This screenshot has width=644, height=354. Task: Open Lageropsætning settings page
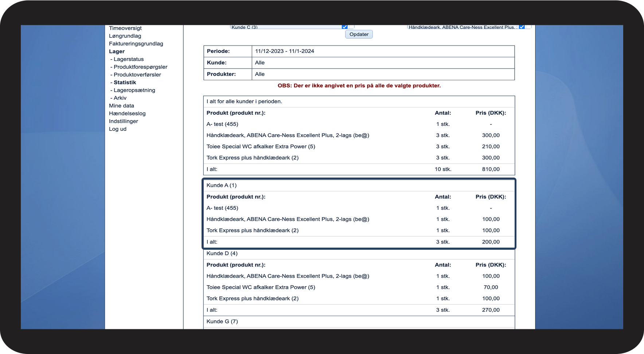[134, 90]
